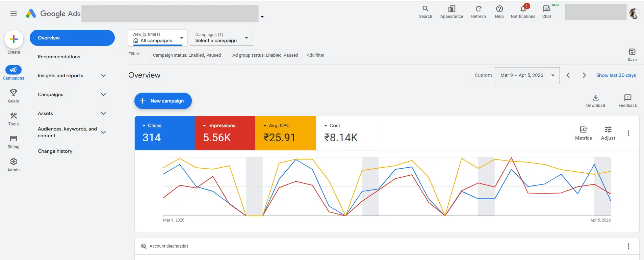Click the Account diagnostics icon
Image resolution: width=644 pixels, height=260 pixels.
[x=144, y=246]
